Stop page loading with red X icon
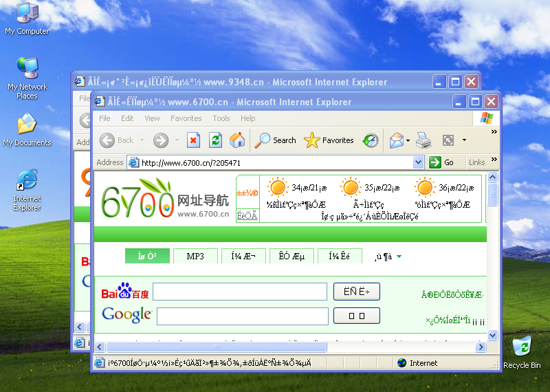The width and height of the screenshot is (550, 392). [193, 140]
